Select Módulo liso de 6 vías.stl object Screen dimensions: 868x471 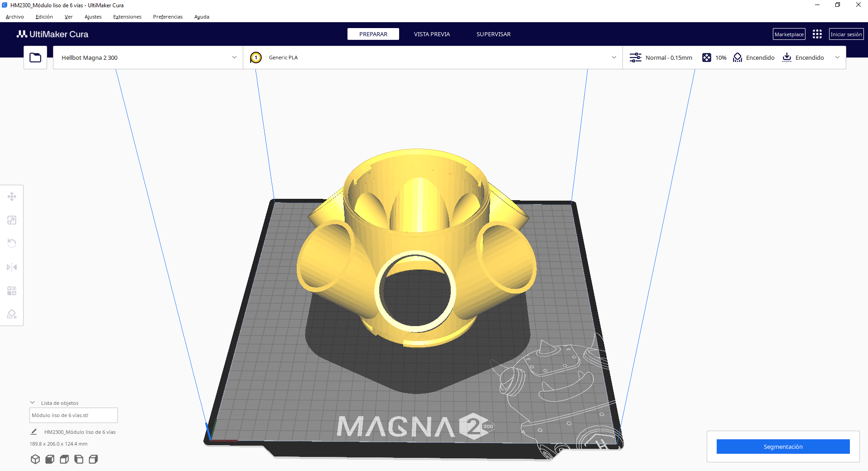click(73, 415)
